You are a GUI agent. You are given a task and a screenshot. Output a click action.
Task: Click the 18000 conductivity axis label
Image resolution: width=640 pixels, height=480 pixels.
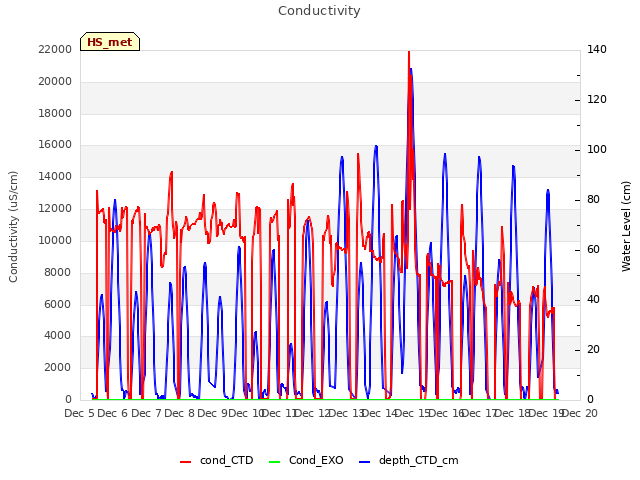[55, 113]
